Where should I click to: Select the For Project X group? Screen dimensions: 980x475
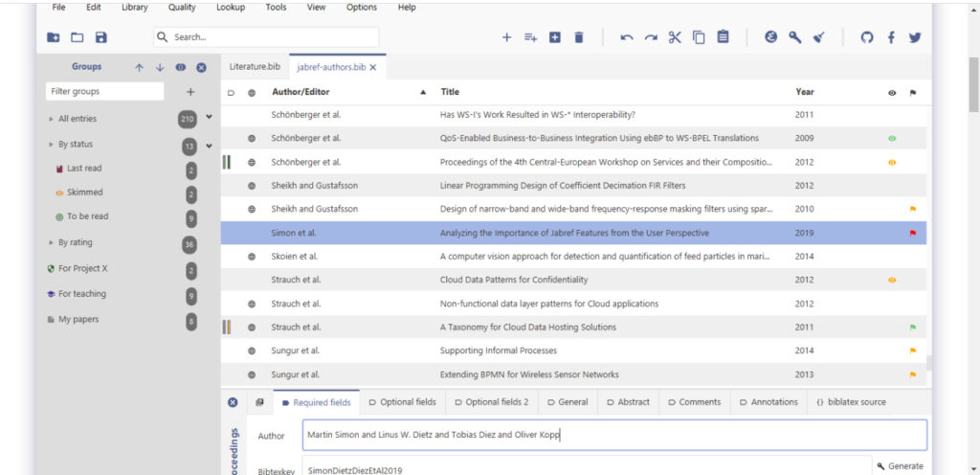click(x=82, y=269)
